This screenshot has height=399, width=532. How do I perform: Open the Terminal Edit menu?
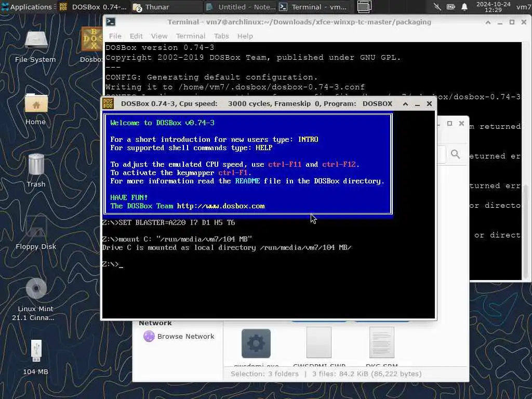tap(136, 36)
